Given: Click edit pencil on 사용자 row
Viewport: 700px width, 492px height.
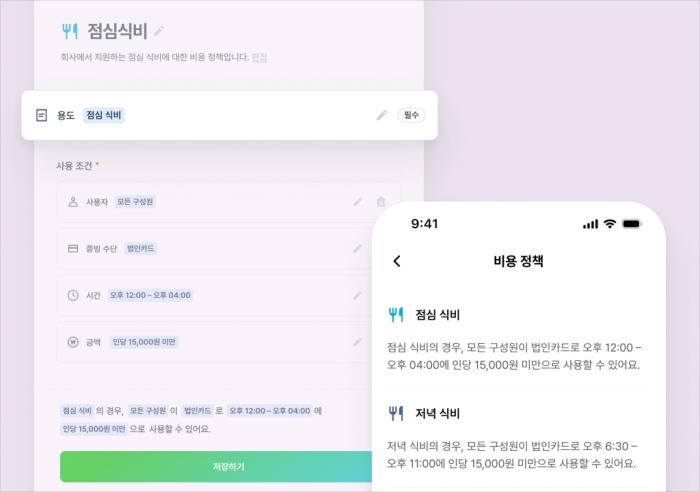Looking at the screenshot, I should pos(358,202).
